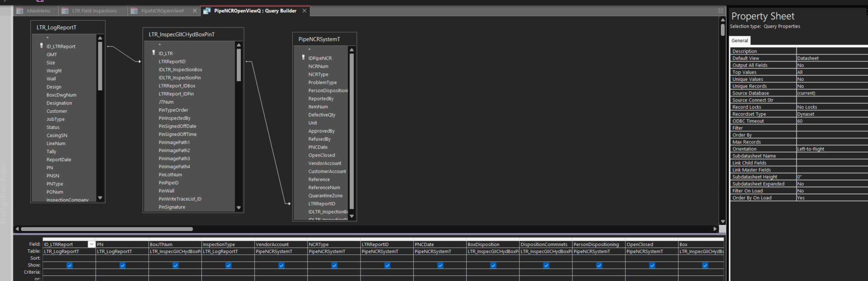Uncheck Show for the ID_LTRReport column
The image size is (868, 281).
(69, 265)
